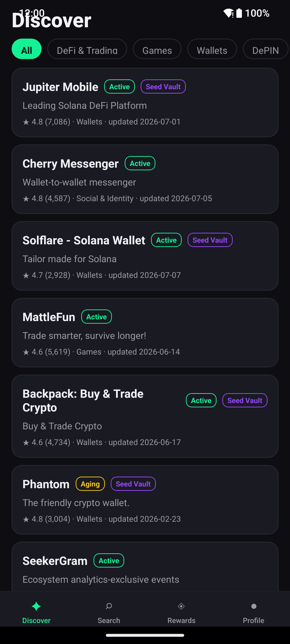Tap the battery icon in status bar

(239, 13)
